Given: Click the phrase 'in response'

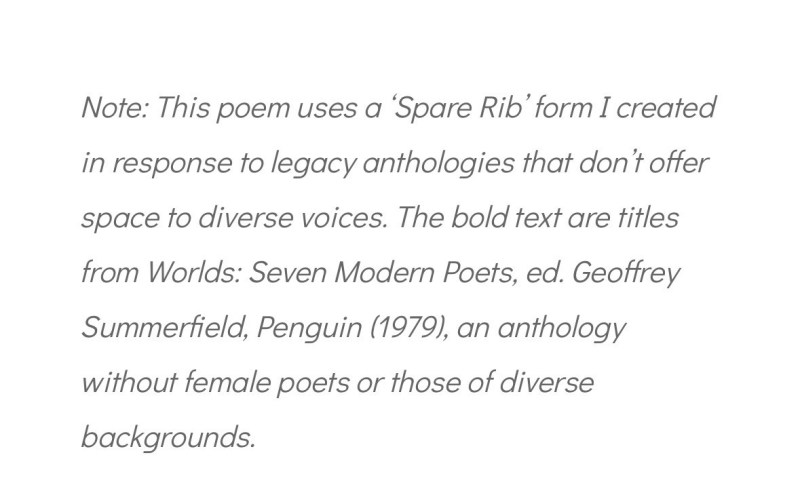Looking at the screenshot, I should pyautogui.click(x=146, y=163).
